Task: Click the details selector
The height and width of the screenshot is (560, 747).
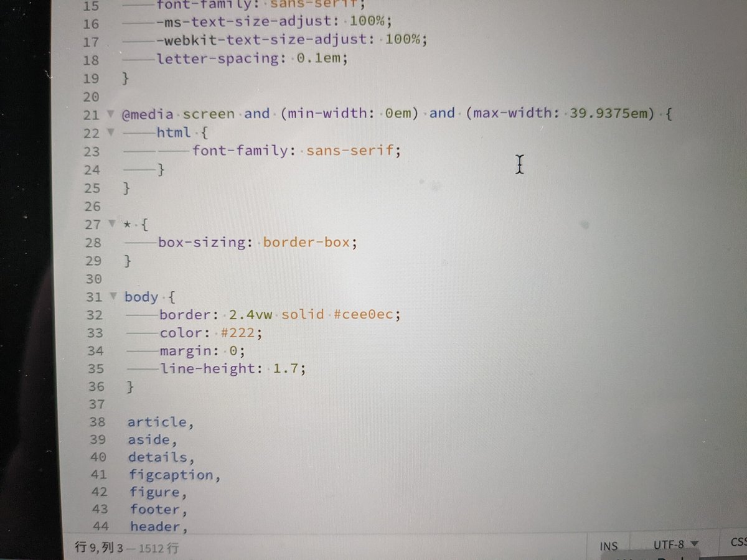Action: pyautogui.click(x=157, y=457)
